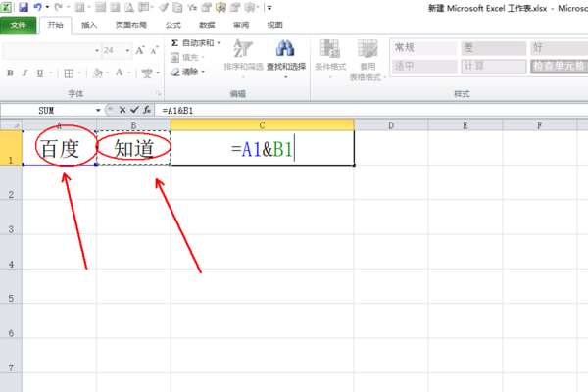This screenshot has height=392, width=588.
Task: Click the Fill (填充) icon
Action: click(x=174, y=58)
